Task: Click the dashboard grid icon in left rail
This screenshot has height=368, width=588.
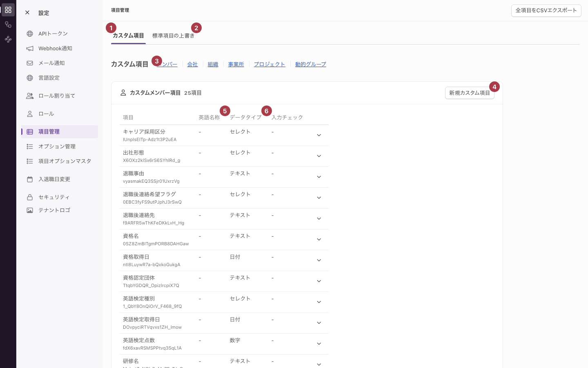Action: pos(8,10)
